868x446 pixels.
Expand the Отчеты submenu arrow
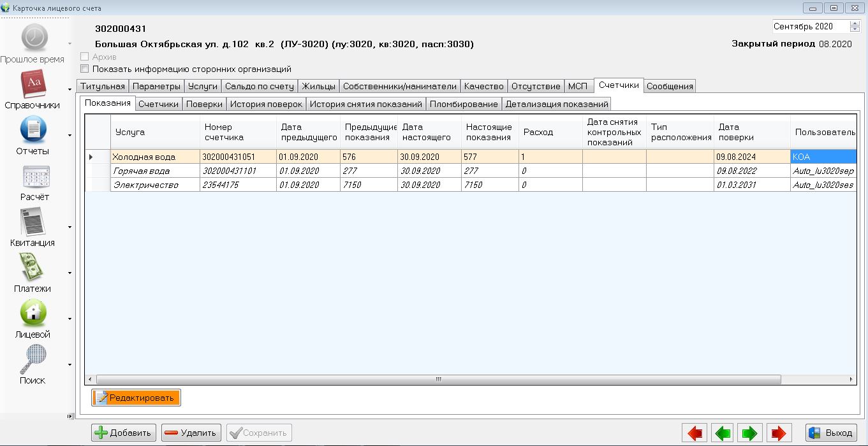click(70, 135)
